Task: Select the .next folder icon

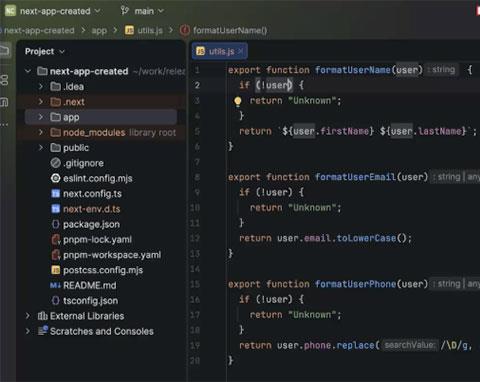Action: click(x=55, y=102)
